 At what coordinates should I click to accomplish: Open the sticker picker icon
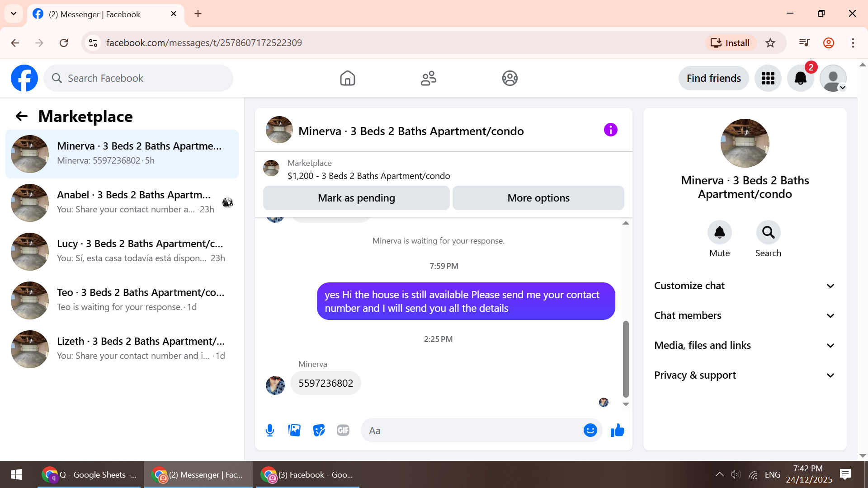click(x=319, y=431)
